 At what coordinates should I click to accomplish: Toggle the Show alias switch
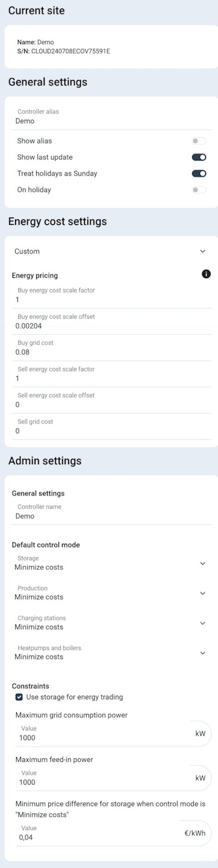pyautogui.click(x=199, y=141)
